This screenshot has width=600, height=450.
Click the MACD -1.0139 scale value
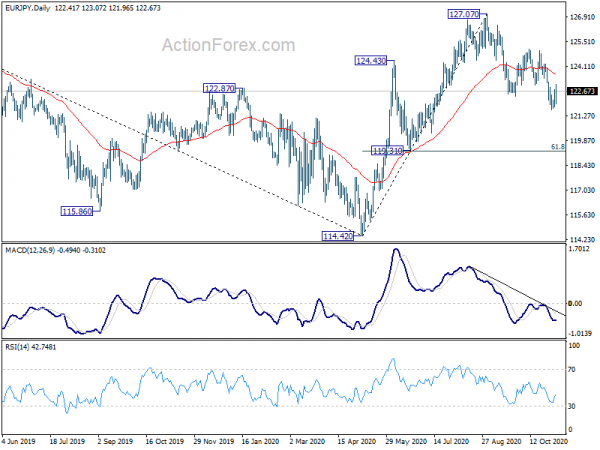580,333
